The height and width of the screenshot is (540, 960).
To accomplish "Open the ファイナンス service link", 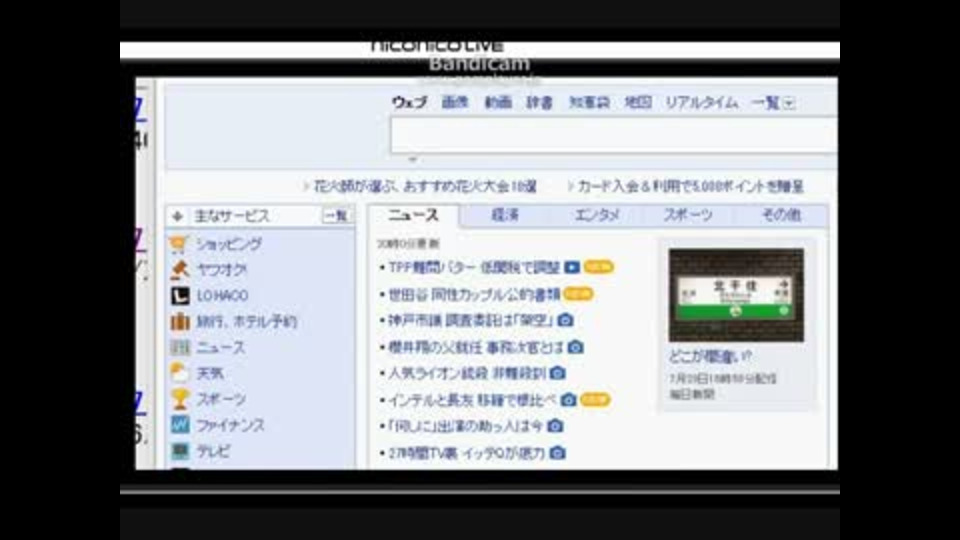I will pos(230,425).
